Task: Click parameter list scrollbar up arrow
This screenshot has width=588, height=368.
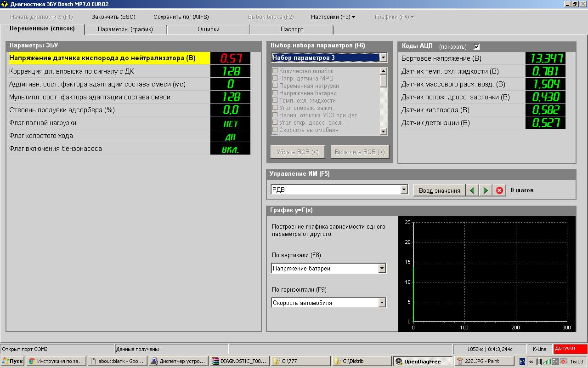Action: point(384,71)
